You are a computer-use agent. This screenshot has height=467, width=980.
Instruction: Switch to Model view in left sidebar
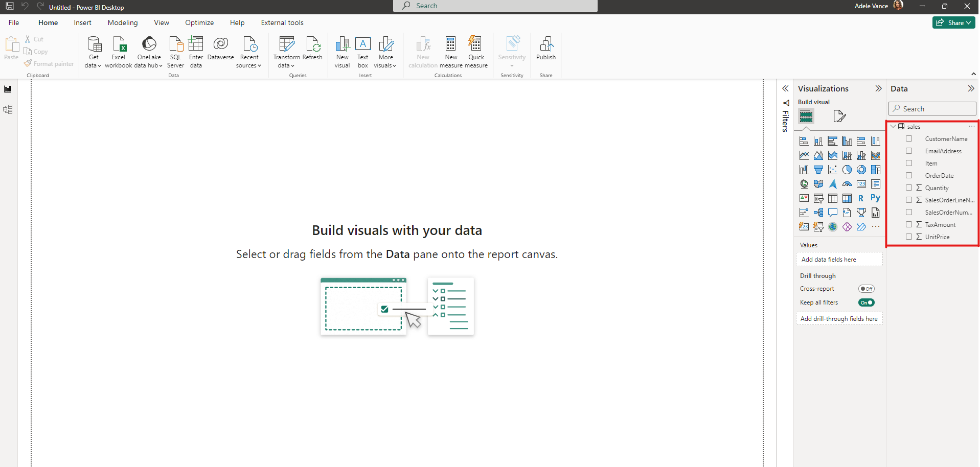pos(8,109)
